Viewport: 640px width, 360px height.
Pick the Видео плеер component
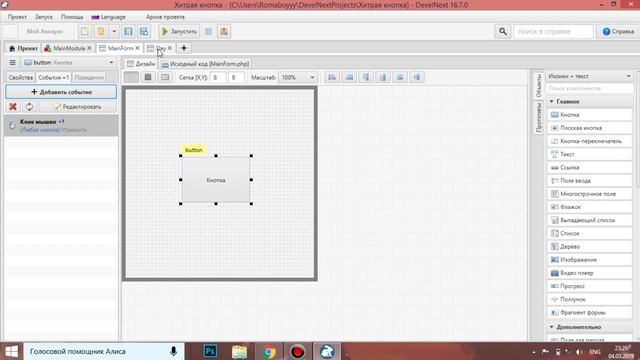coord(590,273)
